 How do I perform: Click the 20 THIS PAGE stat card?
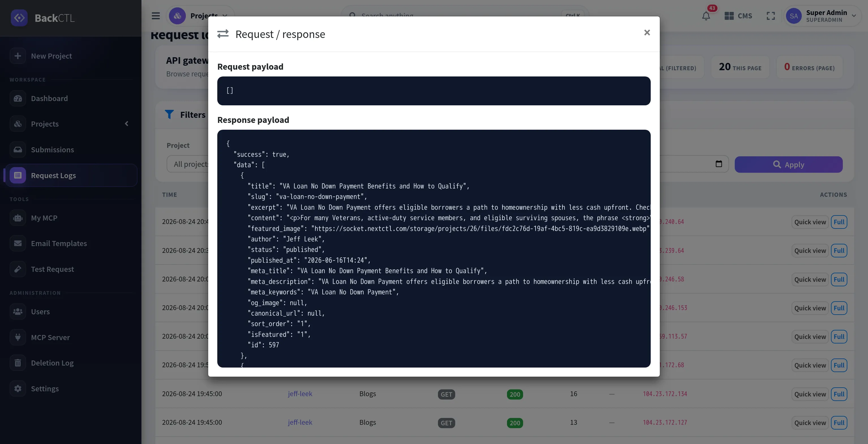[740, 67]
